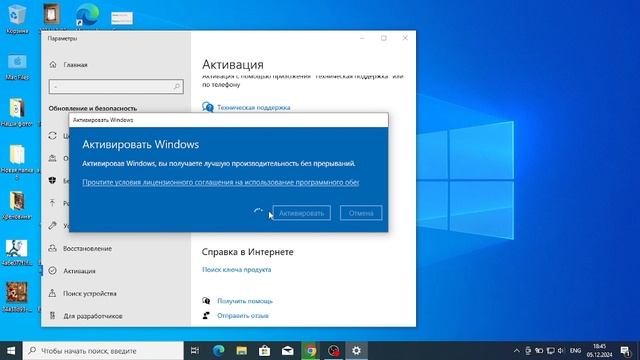Click the ENG language indicator
This screenshot has height=360, width=640.
[x=576, y=351]
